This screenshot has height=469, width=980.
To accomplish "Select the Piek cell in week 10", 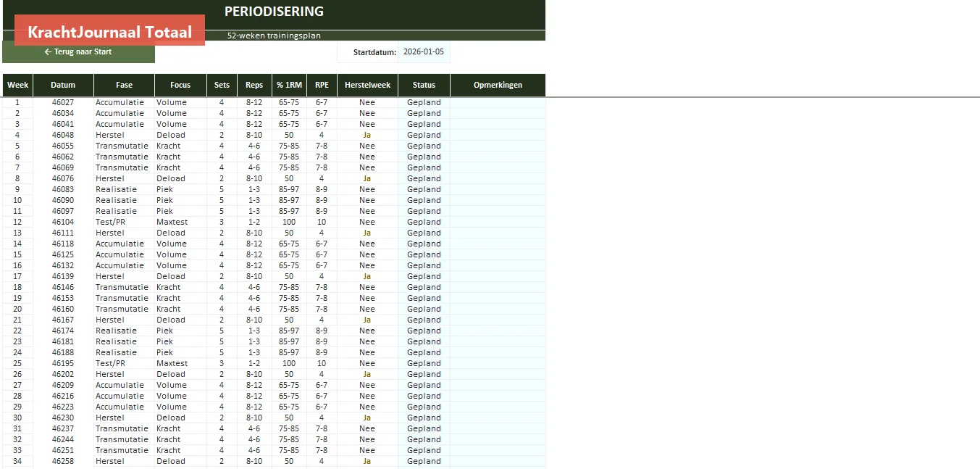I will click(180, 200).
